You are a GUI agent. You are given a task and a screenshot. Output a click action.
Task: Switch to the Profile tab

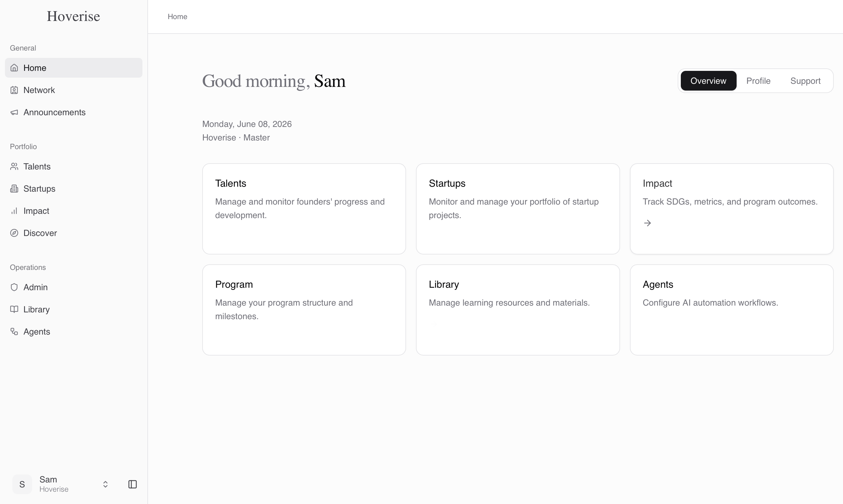tap(758, 81)
